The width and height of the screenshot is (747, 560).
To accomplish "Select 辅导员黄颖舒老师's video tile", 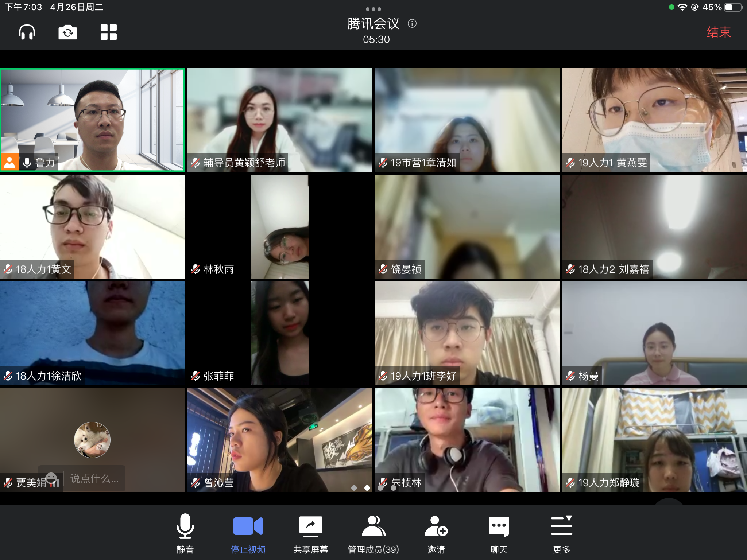I will (280, 120).
